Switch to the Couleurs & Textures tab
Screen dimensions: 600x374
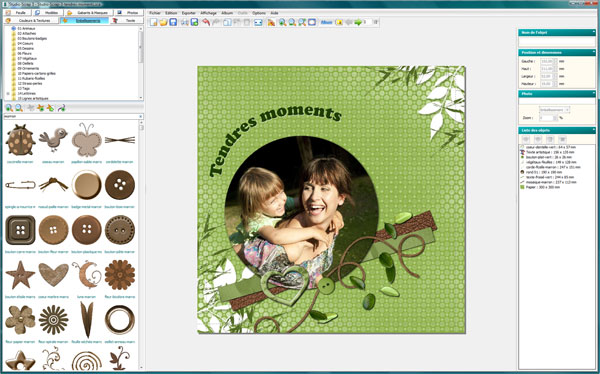(x=31, y=20)
